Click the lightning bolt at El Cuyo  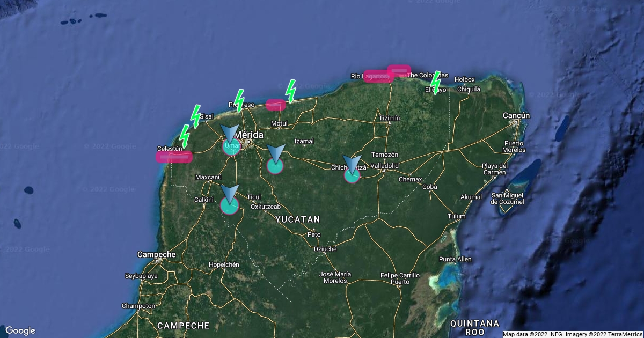tap(436, 82)
